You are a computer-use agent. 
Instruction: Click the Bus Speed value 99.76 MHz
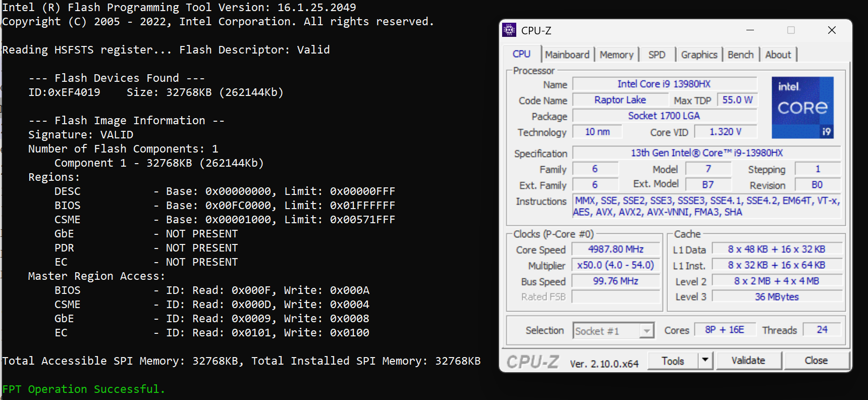616,281
